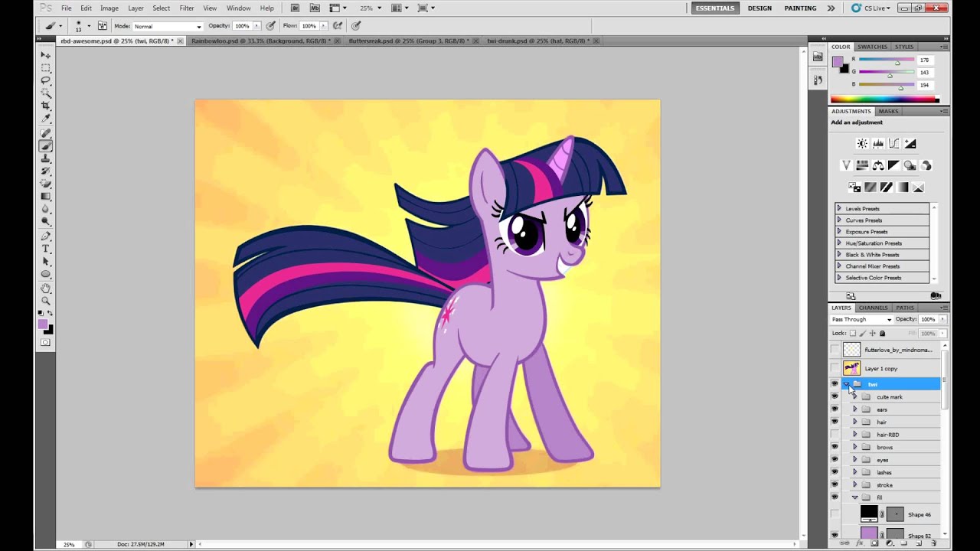Select the Path Selection tool
This screenshot has width=980, height=551.
tap(46, 262)
